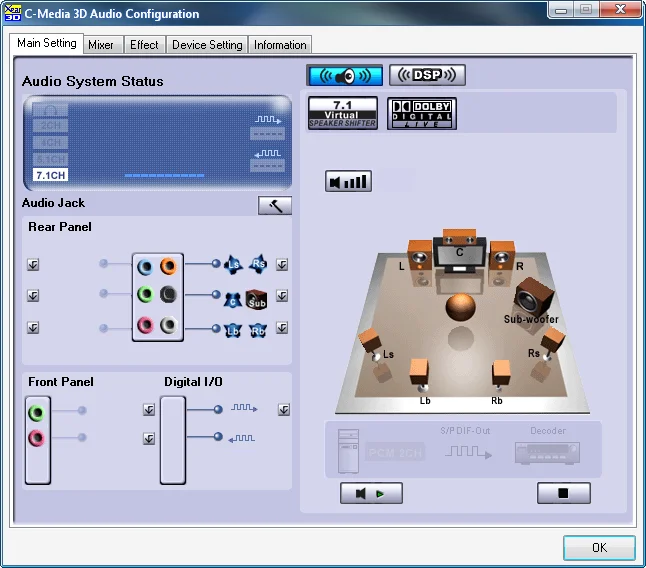Click the center C speaker in room

tap(459, 237)
